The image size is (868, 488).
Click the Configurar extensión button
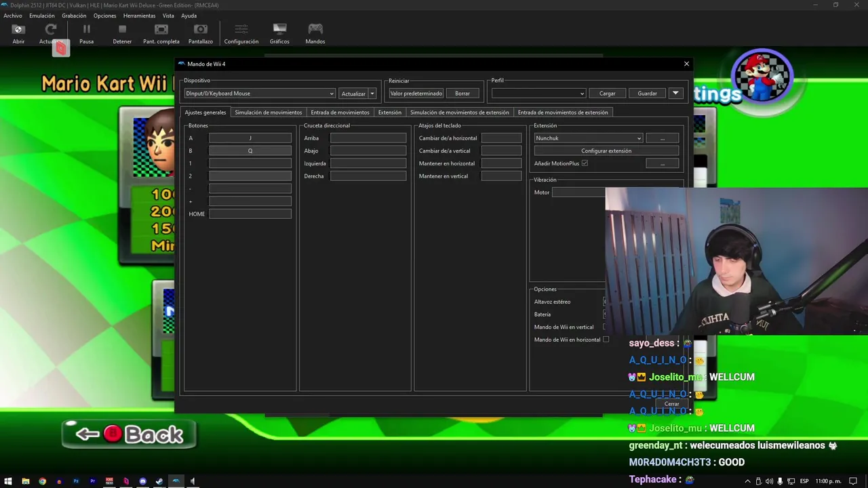pyautogui.click(x=606, y=151)
